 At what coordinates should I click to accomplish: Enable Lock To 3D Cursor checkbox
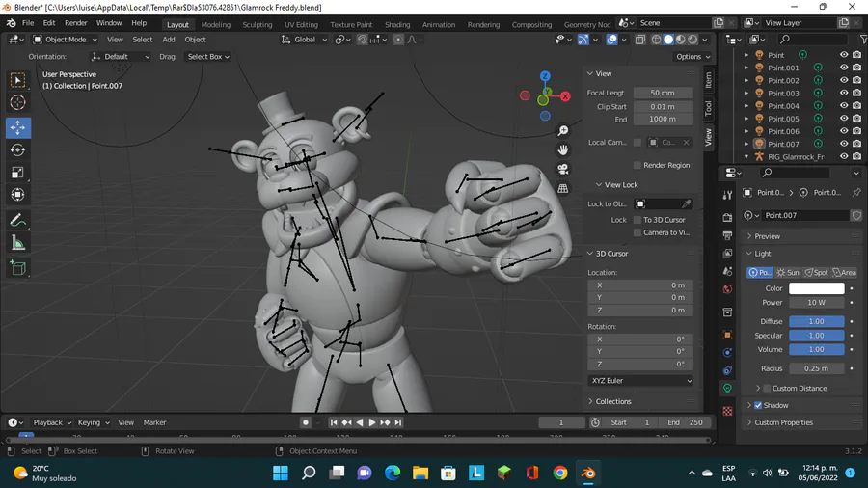[637, 220]
